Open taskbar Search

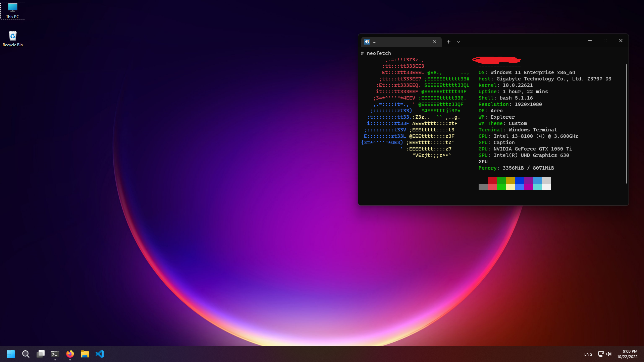point(25,354)
